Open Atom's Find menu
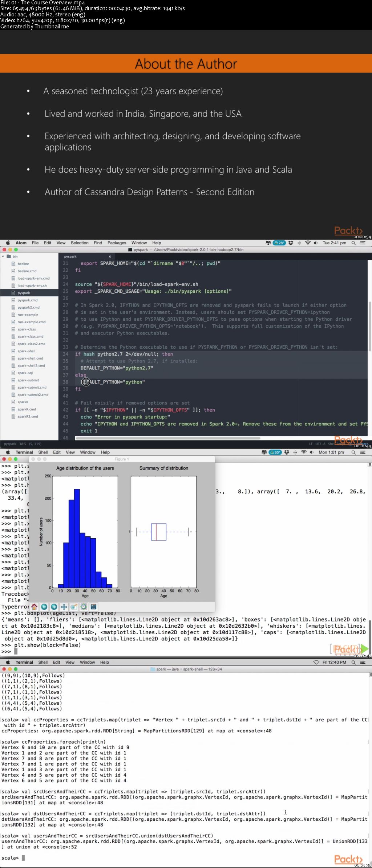The width and height of the screenshot is (372, 868). point(98,243)
